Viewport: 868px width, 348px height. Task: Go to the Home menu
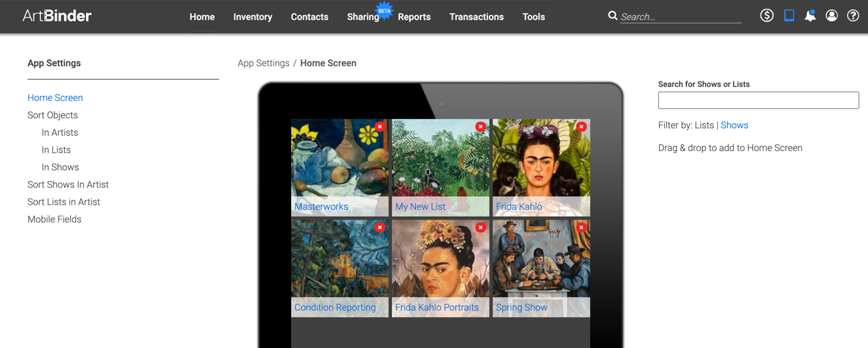pos(202,17)
